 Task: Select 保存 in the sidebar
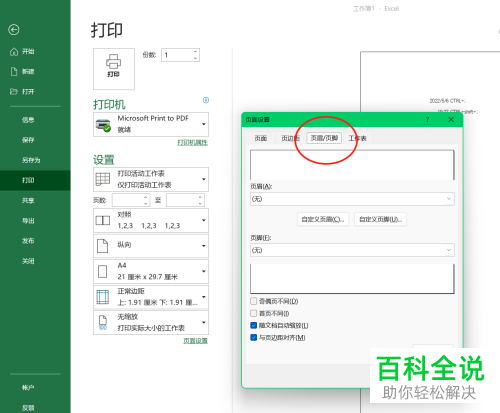click(x=28, y=140)
